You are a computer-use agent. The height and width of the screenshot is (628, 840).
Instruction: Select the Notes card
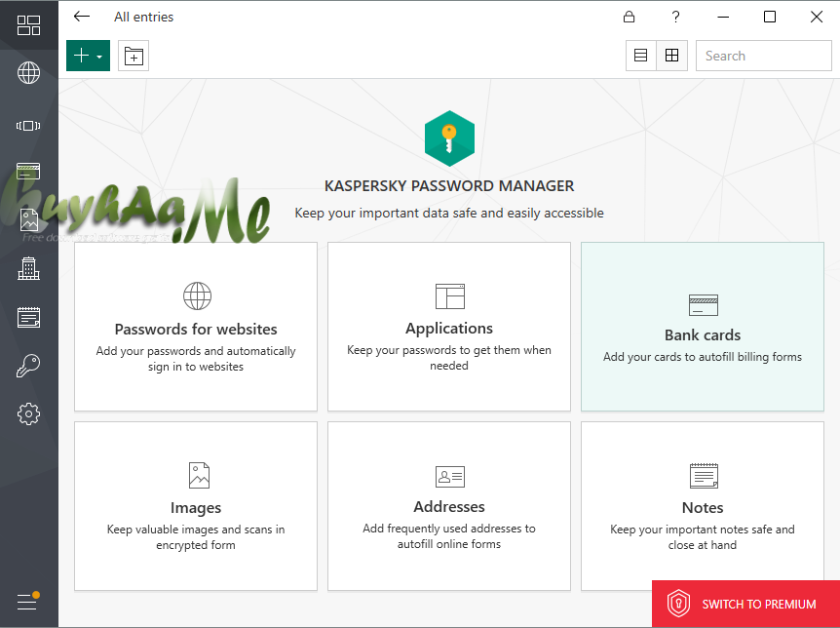[x=703, y=506]
